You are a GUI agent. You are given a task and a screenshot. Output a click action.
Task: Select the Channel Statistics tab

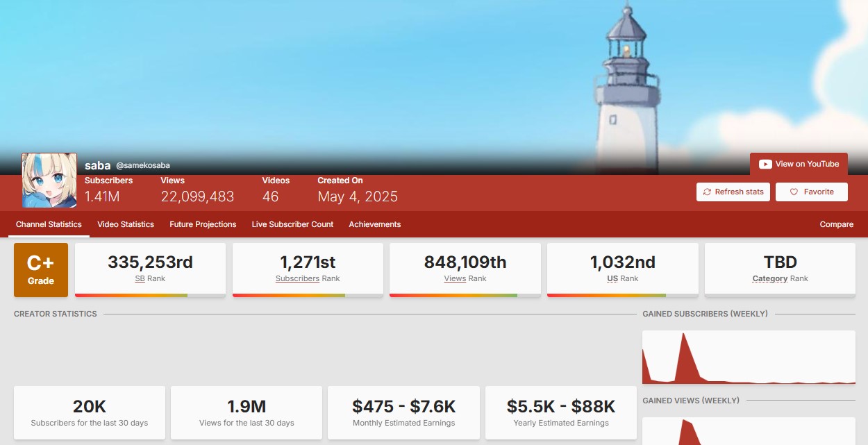(x=49, y=224)
